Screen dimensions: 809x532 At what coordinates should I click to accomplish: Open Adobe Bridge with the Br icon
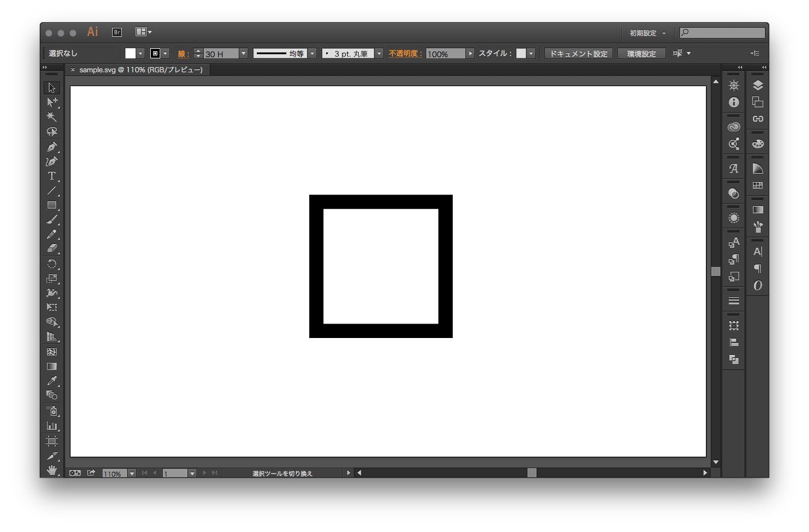(117, 33)
